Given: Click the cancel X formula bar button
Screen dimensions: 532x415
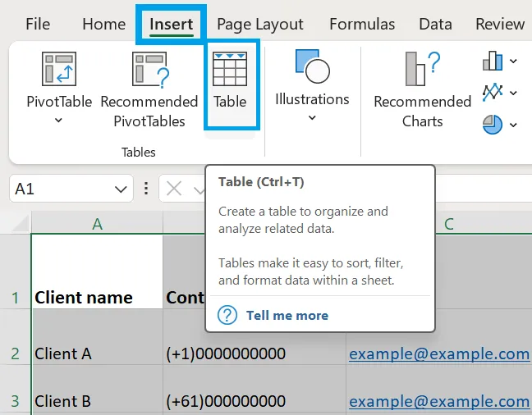Looking at the screenshot, I should (174, 189).
